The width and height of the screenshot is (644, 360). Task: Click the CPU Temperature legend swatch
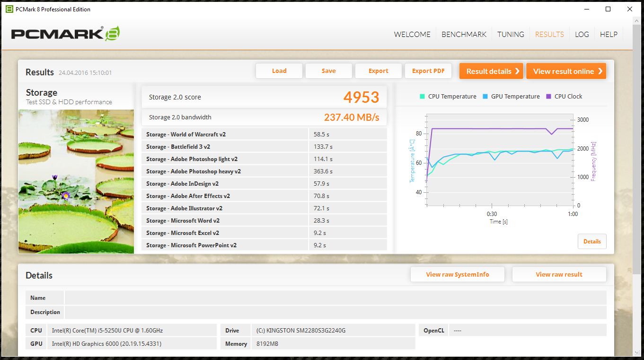pos(422,96)
